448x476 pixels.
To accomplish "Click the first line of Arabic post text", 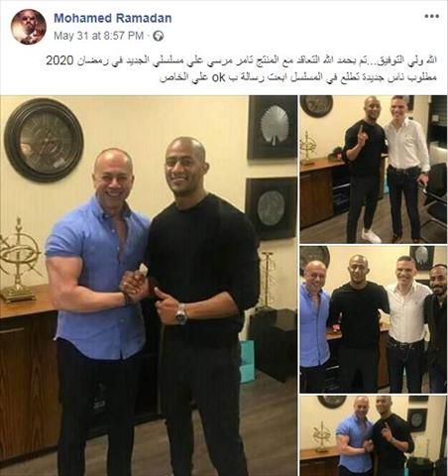I will pos(242,60).
